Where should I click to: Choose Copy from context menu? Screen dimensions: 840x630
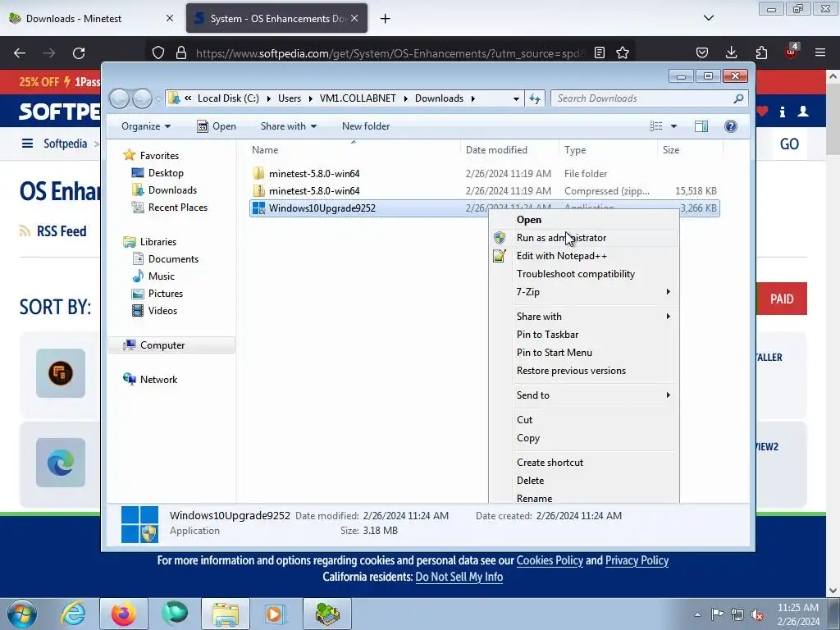point(584,438)
